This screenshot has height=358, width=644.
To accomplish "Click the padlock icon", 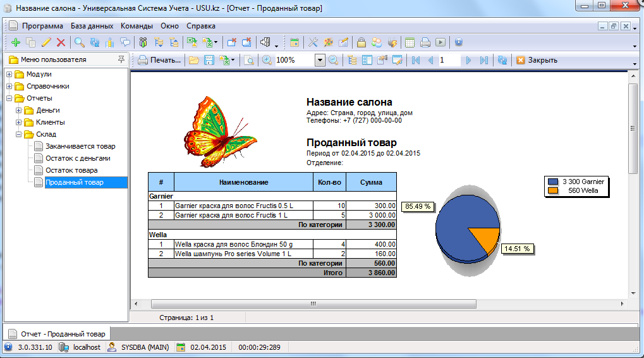I will (x=361, y=42).
